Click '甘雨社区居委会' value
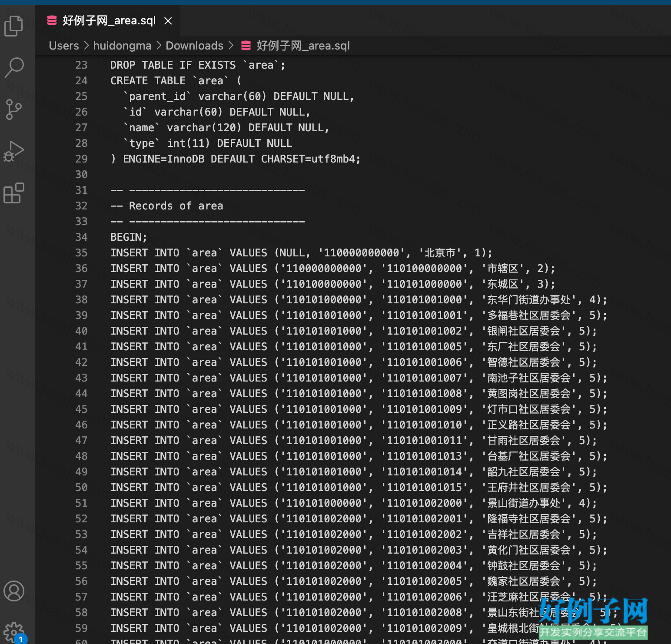This screenshot has height=644, width=671. pyautogui.click(x=524, y=441)
